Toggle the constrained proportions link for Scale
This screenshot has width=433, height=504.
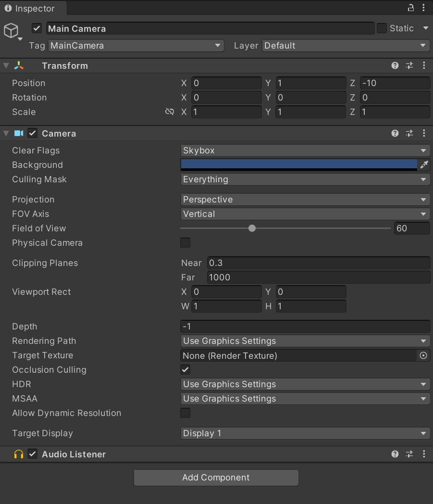point(169,112)
